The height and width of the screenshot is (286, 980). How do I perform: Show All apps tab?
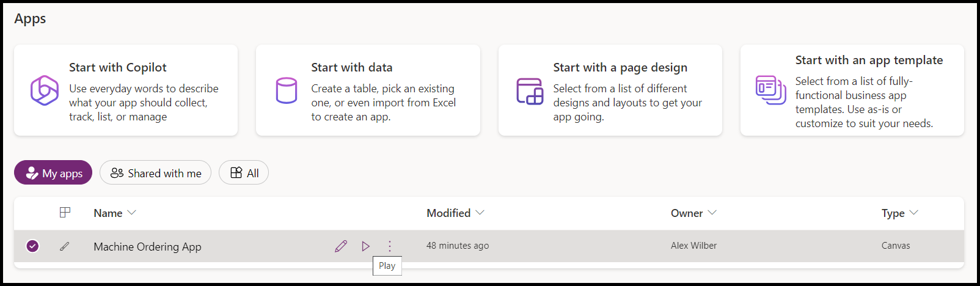244,173
